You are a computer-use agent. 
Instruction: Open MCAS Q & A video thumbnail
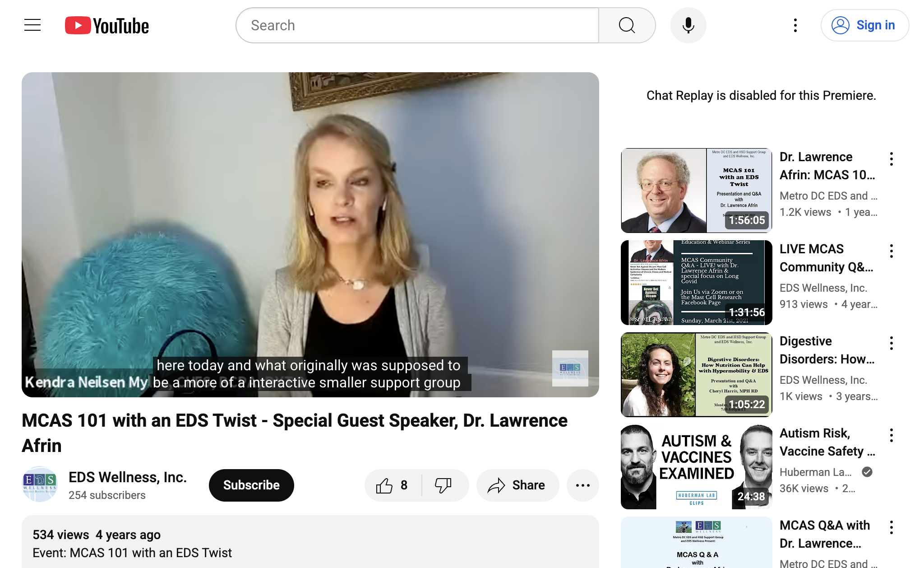point(696,542)
